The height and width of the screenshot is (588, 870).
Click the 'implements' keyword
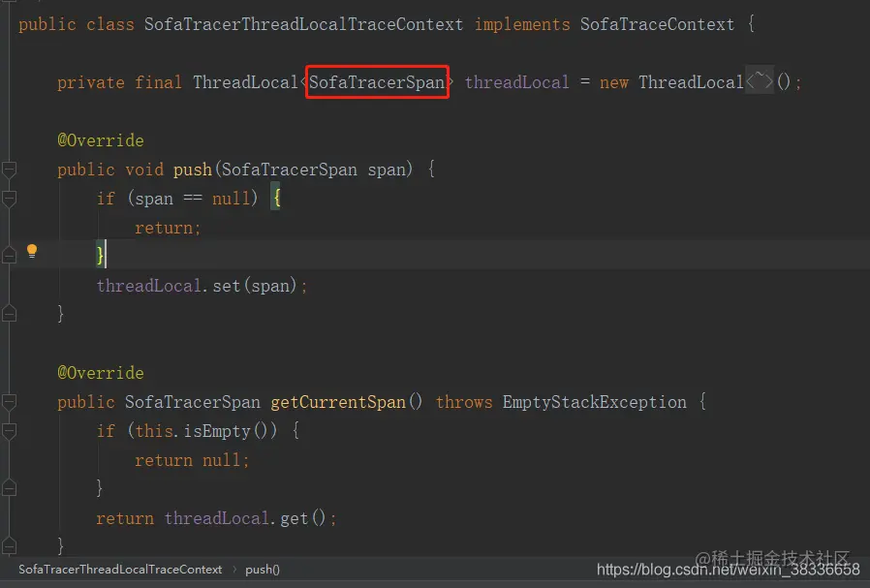click(x=522, y=25)
